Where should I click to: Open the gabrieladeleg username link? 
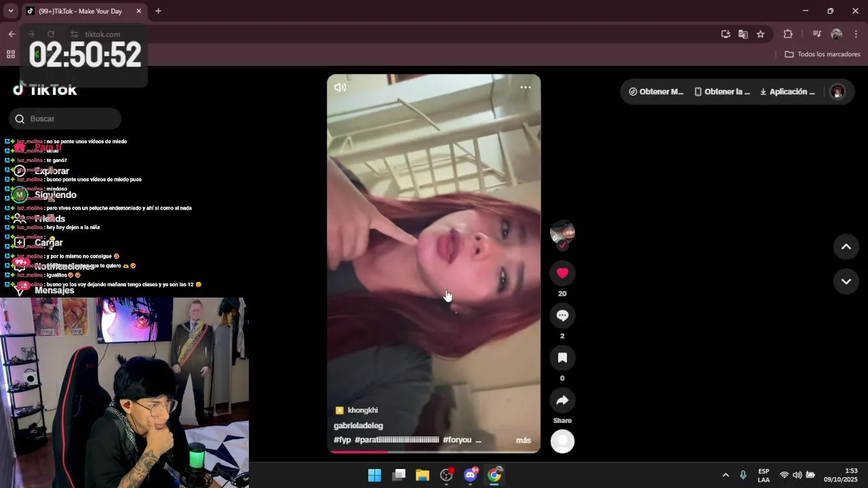click(358, 426)
